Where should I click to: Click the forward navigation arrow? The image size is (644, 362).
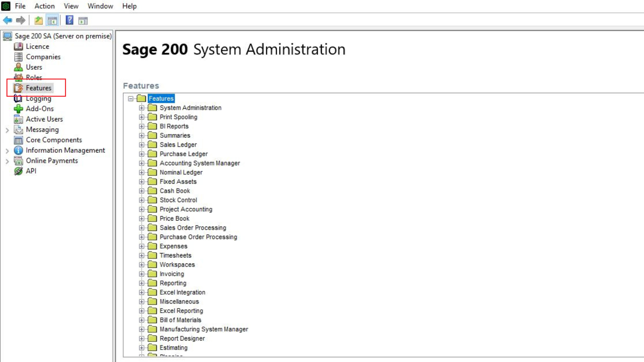pyautogui.click(x=20, y=20)
